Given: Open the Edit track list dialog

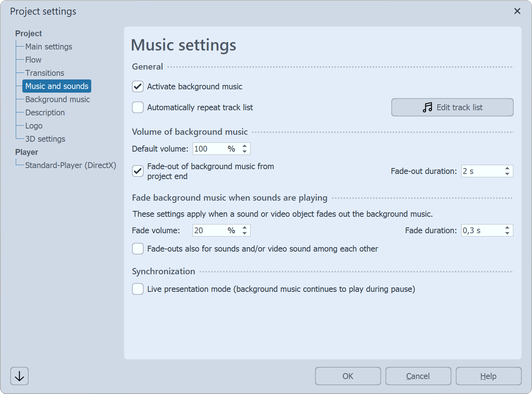Looking at the screenshot, I should 452,107.
